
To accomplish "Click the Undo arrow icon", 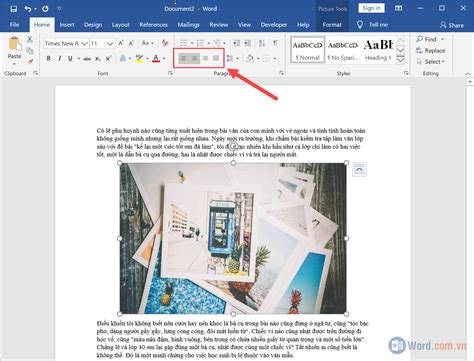I will coord(28,9).
